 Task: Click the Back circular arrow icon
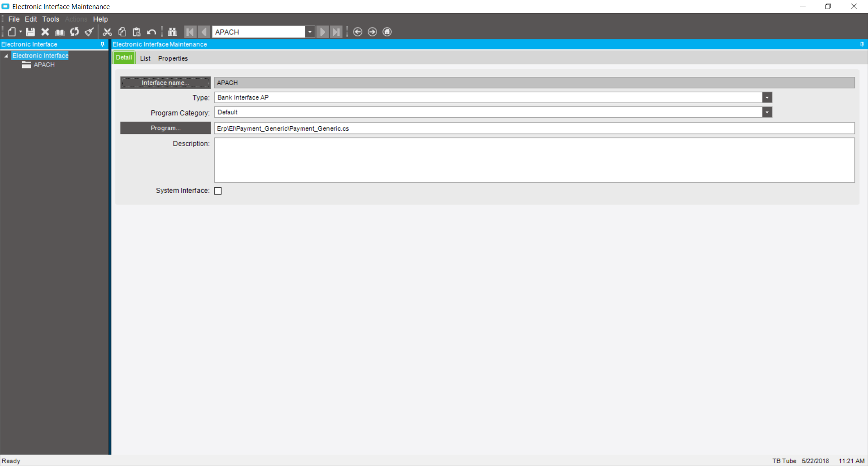coord(358,32)
